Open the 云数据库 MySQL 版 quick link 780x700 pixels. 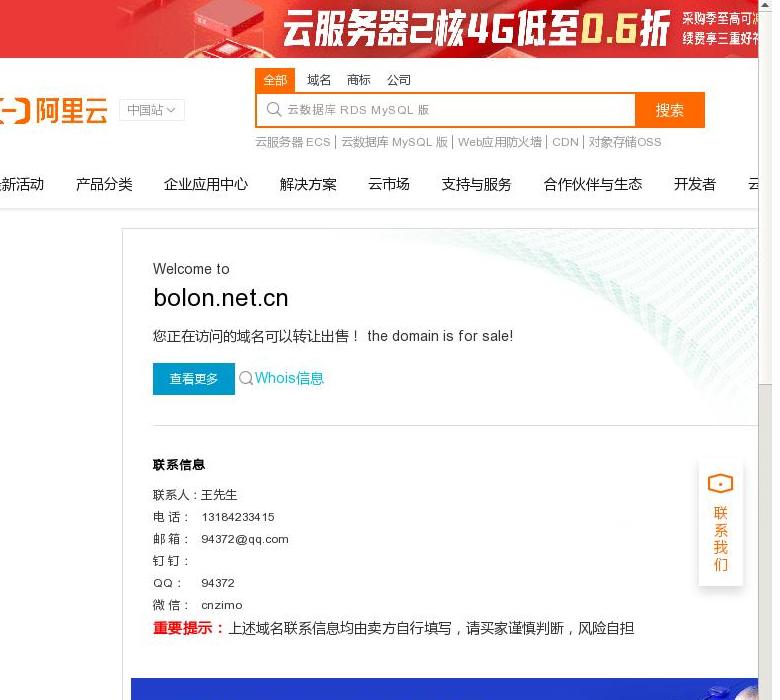(394, 142)
